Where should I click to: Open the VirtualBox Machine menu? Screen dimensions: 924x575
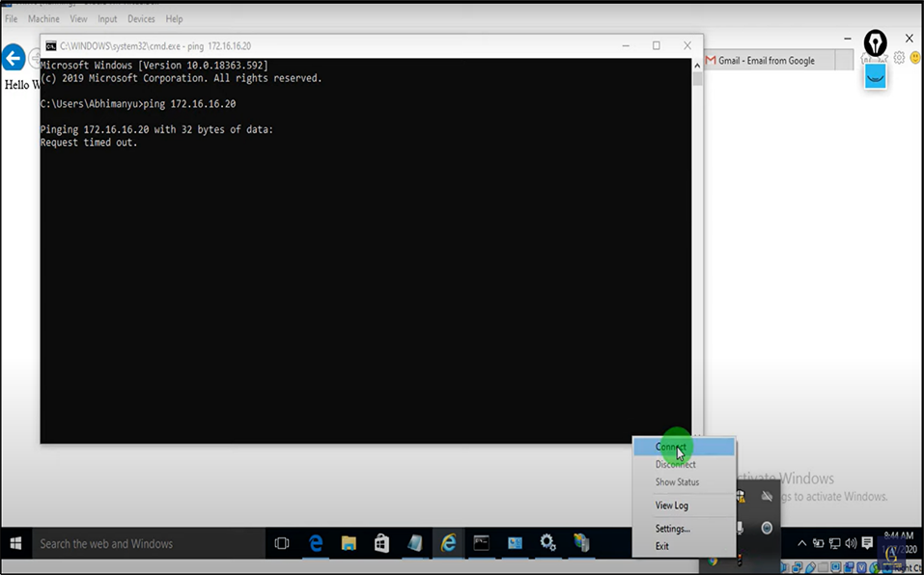[43, 19]
